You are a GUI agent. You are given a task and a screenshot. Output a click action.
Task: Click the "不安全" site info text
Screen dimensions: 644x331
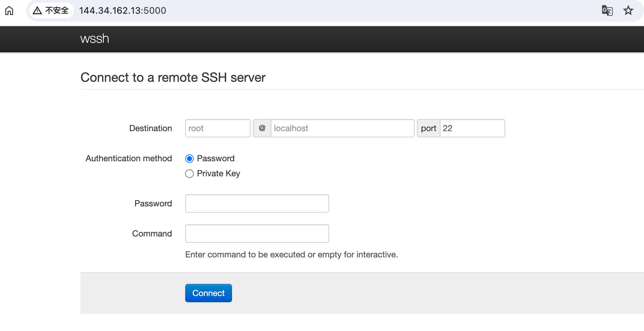click(57, 11)
